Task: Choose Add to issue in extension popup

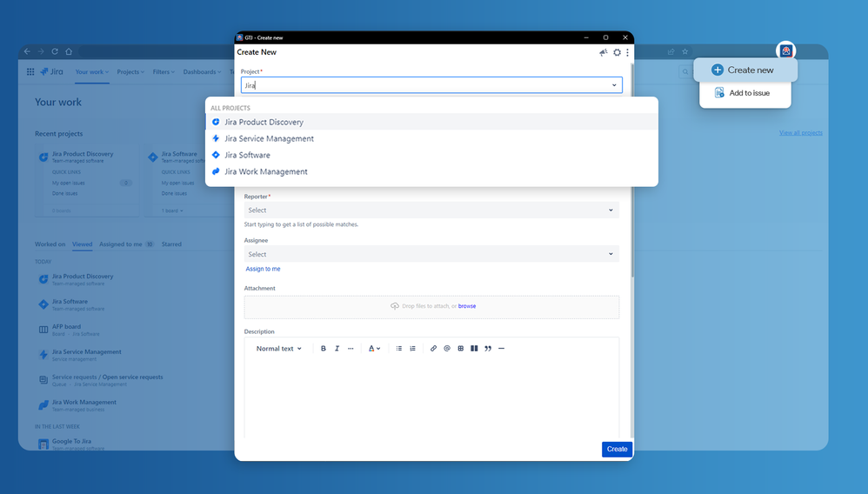Action: coord(745,93)
